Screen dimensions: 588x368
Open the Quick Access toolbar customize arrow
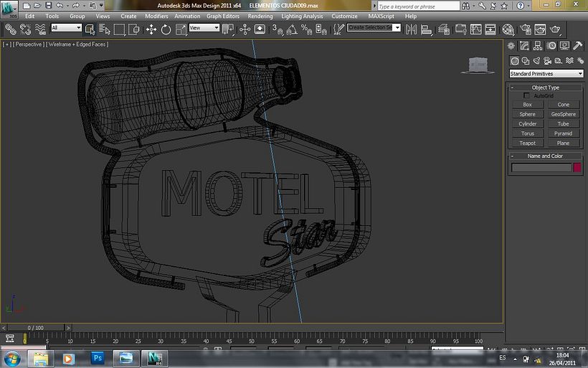tap(101, 5)
